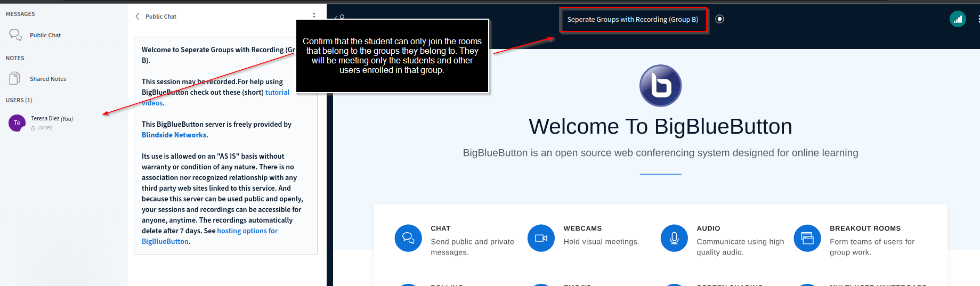Select 'Teresa Diez (You)' user name
980x286 pixels.
pos(52,119)
